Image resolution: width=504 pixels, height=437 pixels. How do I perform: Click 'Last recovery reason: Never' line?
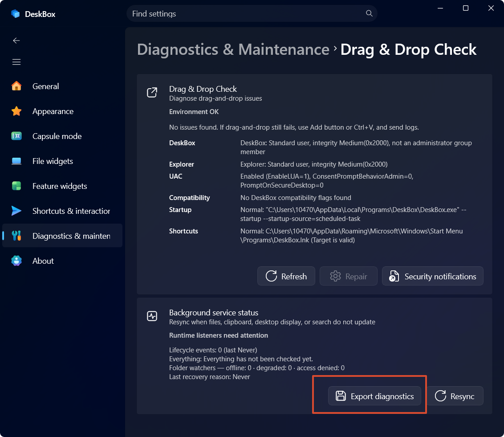(210, 377)
